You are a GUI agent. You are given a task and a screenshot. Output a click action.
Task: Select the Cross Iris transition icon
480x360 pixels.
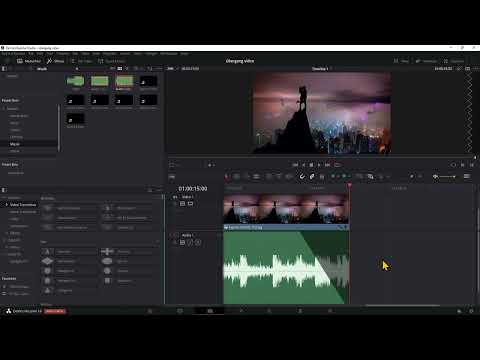tap(107, 252)
